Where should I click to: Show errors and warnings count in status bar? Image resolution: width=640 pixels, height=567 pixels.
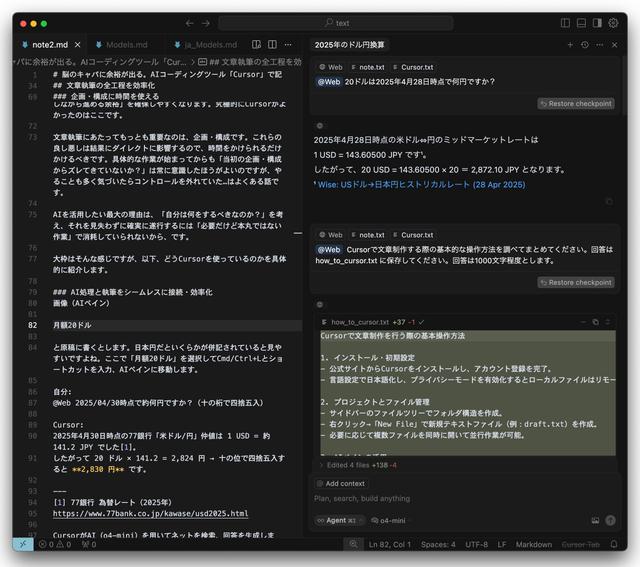coord(55,545)
